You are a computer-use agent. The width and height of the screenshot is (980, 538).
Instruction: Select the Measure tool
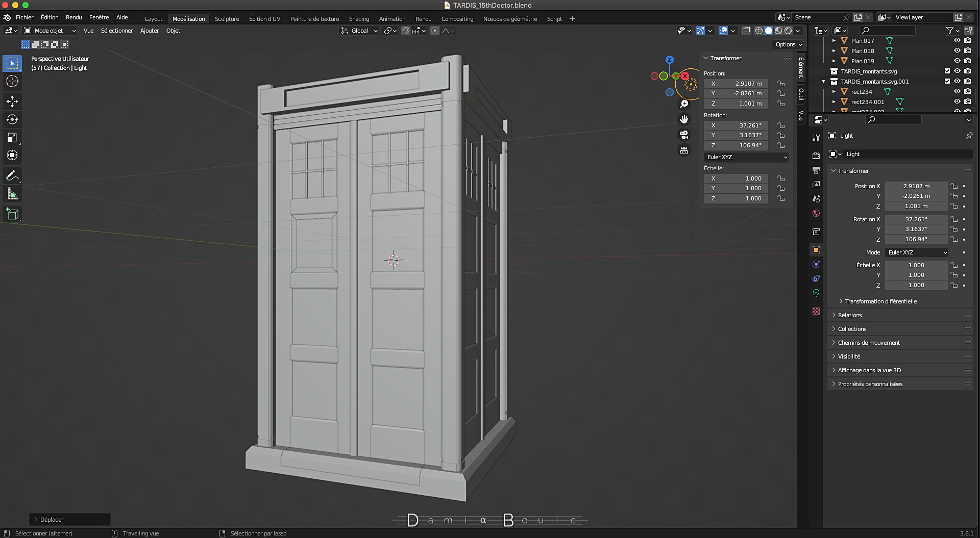pyautogui.click(x=12, y=194)
